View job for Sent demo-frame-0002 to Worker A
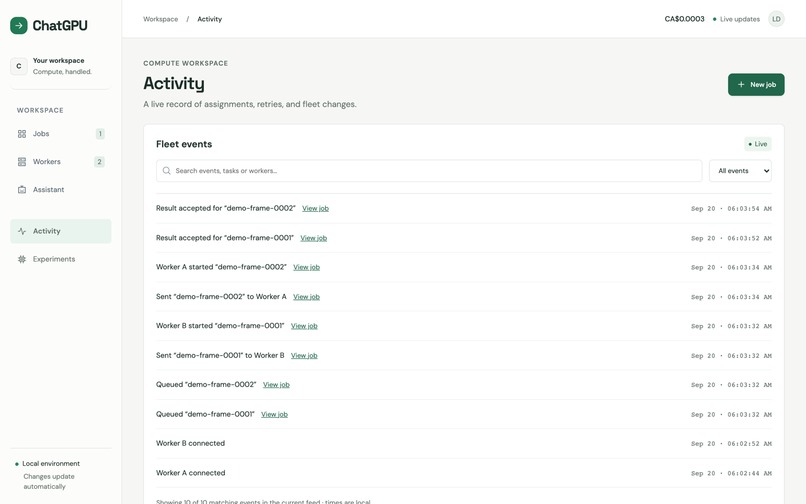 click(x=306, y=297)
